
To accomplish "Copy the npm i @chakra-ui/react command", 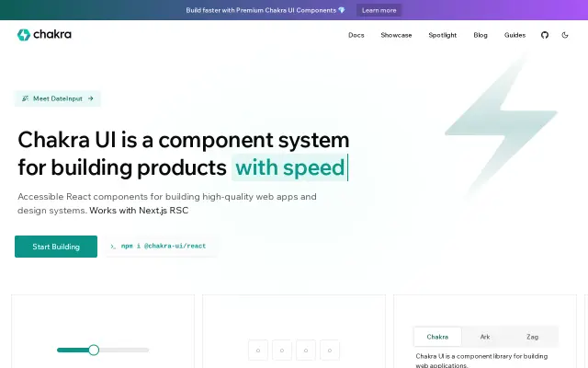I will (162, 247).
